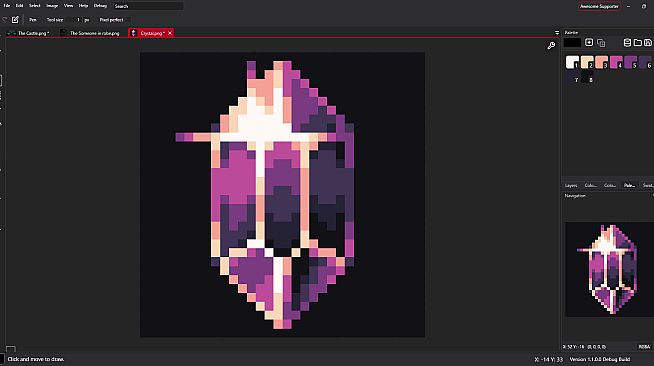
Task: Add current color to palette icon
Action: coord(589,43)
